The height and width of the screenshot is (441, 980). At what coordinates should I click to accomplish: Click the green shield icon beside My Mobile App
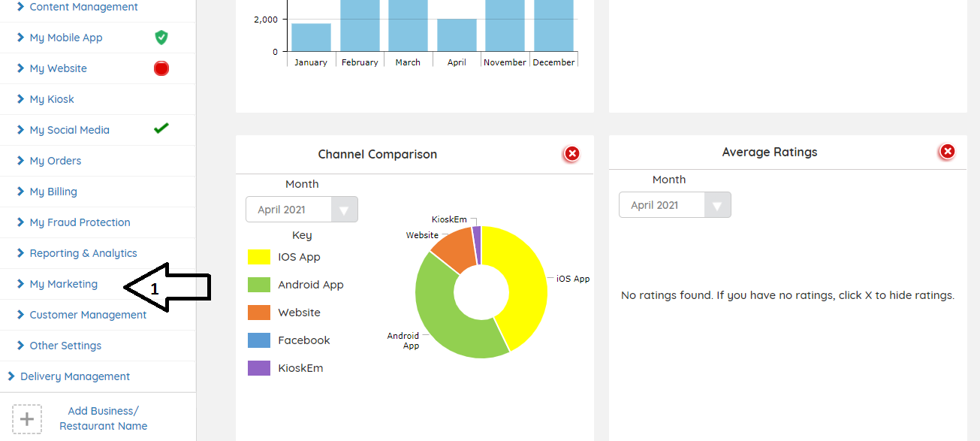click(161, 38)
